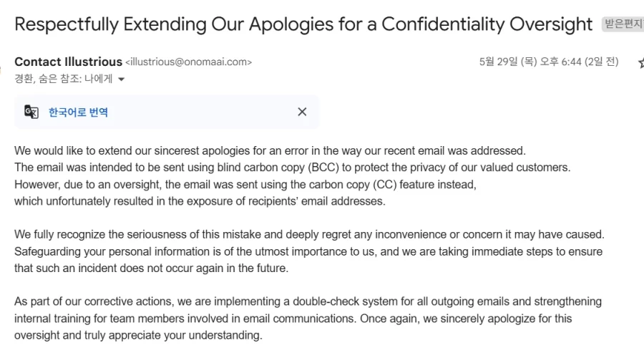
Task: Click the Safeguarding your personal information line
Action: (x=308, y=251)
